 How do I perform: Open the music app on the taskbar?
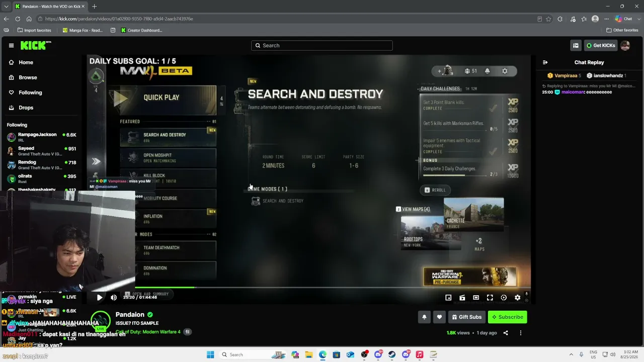[x=420, y=354]
